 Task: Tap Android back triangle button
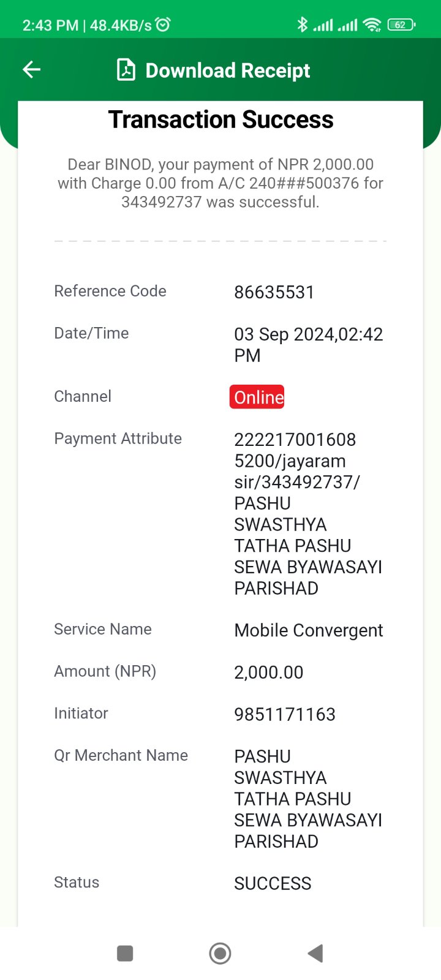tap(315, 953)
